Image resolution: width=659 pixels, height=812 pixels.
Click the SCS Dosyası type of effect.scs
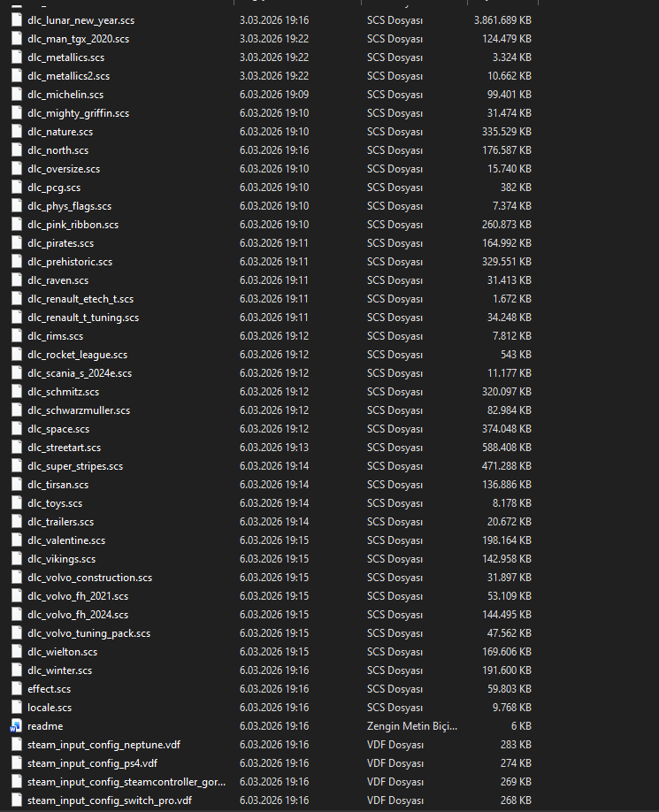pyautogui.click(x=395, y=689)
